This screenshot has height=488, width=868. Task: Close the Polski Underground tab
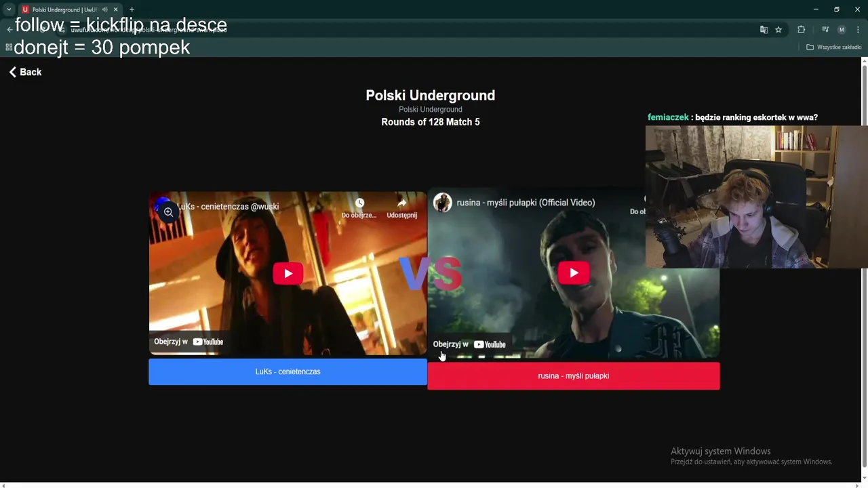(116, 9)
